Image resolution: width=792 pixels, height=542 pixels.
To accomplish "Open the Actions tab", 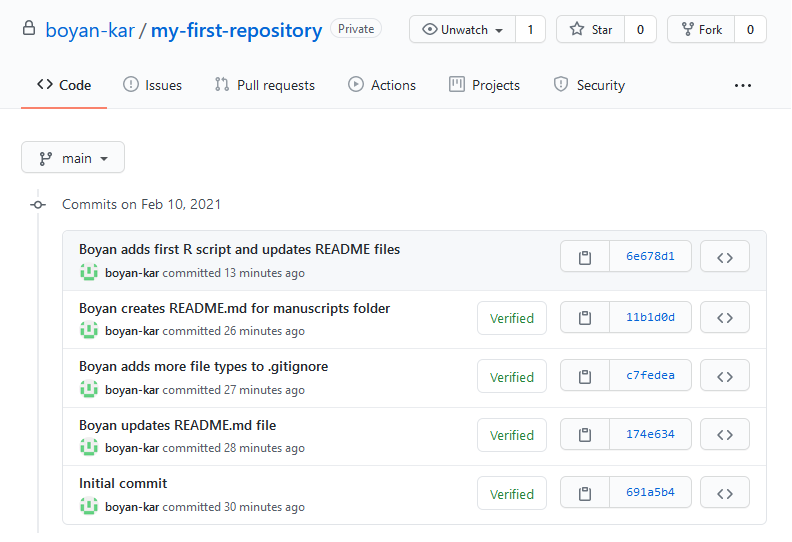I will (382, 85).
